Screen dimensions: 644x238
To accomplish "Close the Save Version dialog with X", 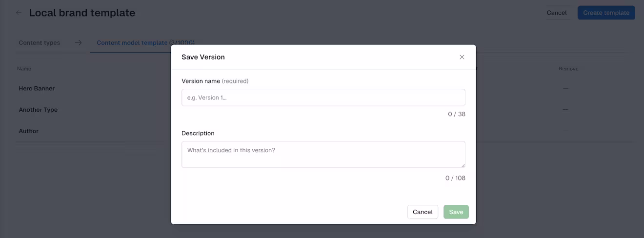I will click(462, 57).
